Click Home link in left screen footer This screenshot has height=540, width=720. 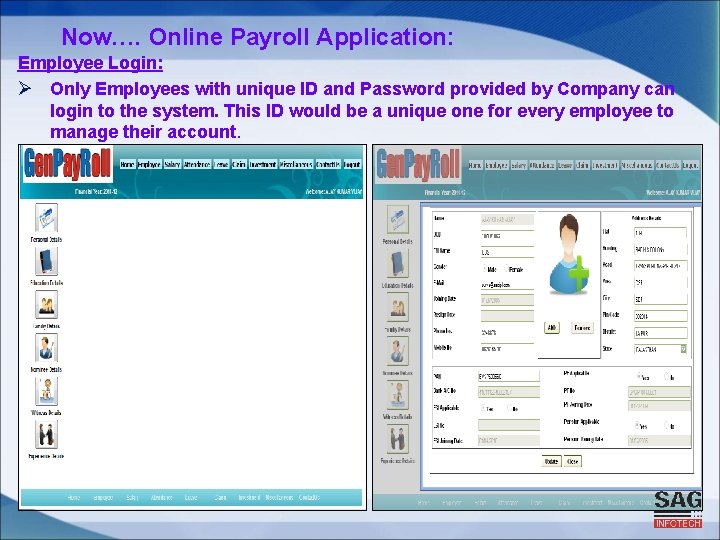tap(74, 497)
